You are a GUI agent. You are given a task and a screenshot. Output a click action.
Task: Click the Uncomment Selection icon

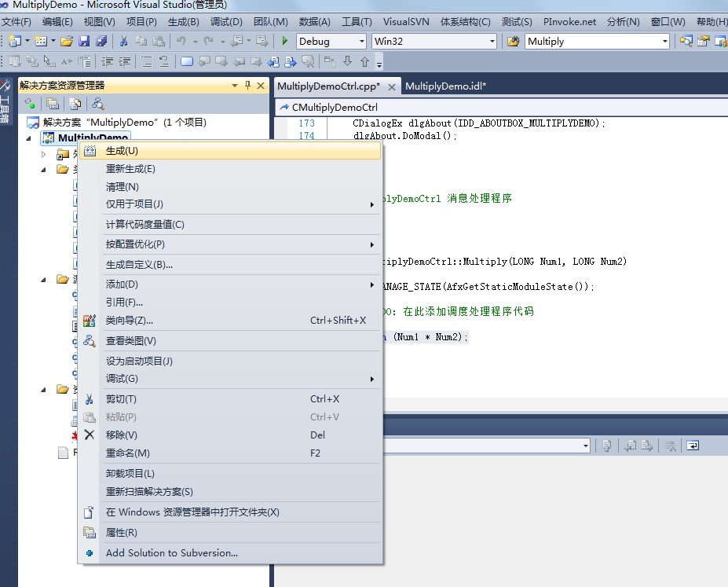coord(164,61)
